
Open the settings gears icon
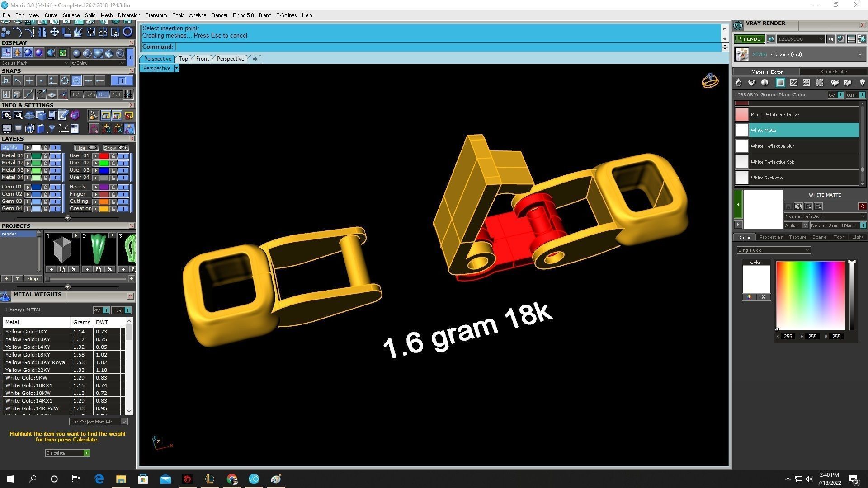pyautogui.click(x=6, y=116)
